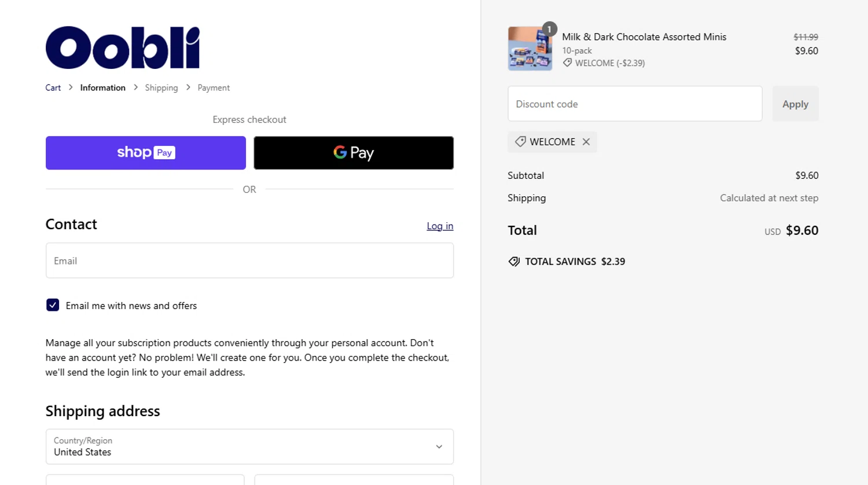Click the Milk & Dark Chocolate Assorted Minis title
This screenshot has width=868, height=485.
(644, 37)
